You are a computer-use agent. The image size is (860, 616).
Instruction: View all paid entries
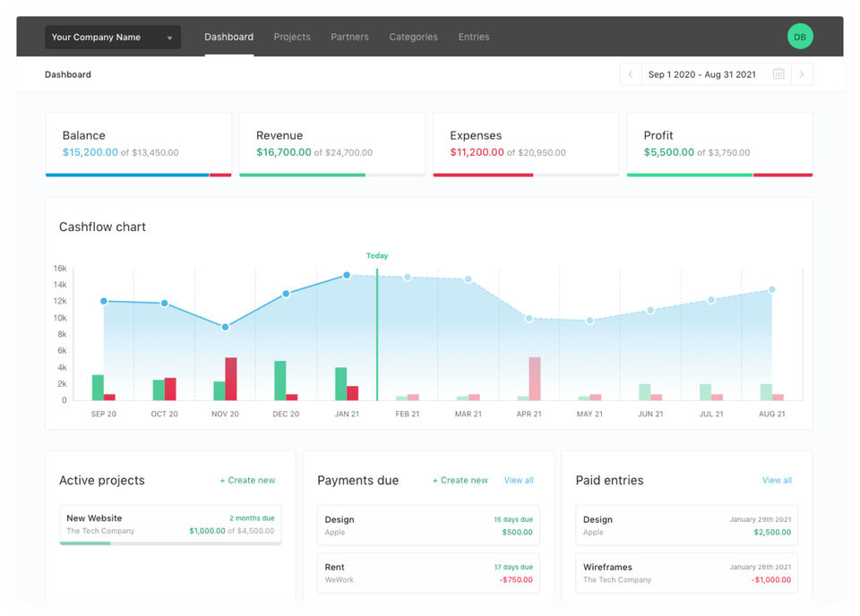click(x=777, y=480)
